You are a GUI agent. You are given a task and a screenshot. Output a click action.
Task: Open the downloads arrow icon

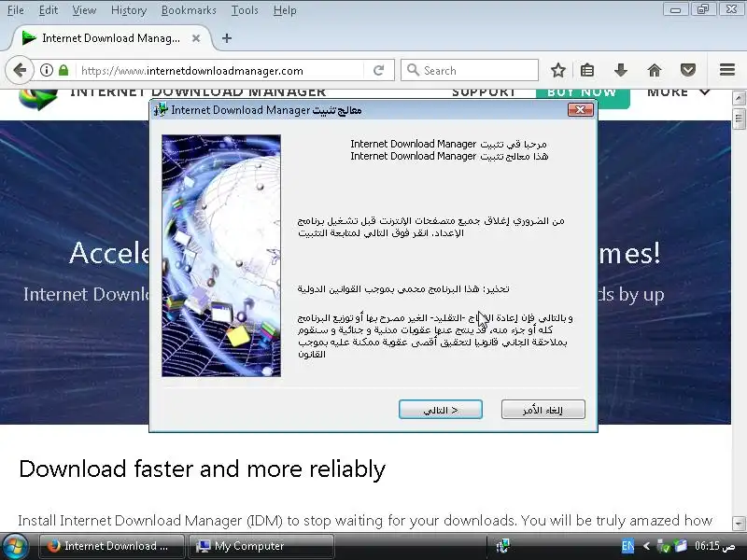pos(620,71)
